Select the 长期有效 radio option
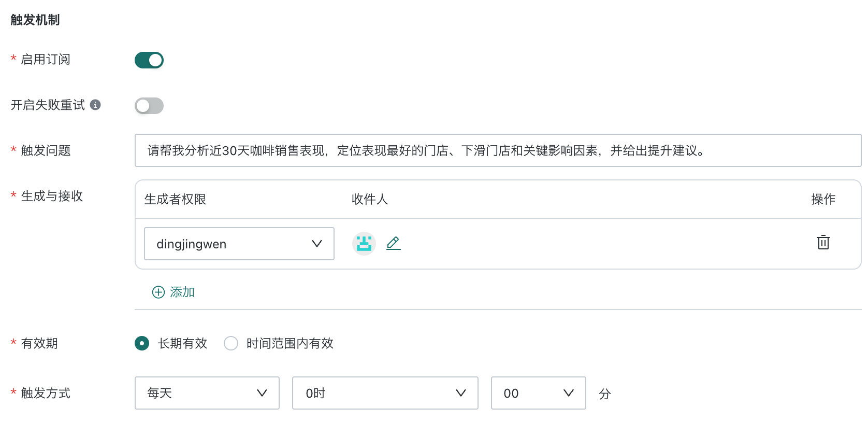868x421 pixels. coord(142,343)
